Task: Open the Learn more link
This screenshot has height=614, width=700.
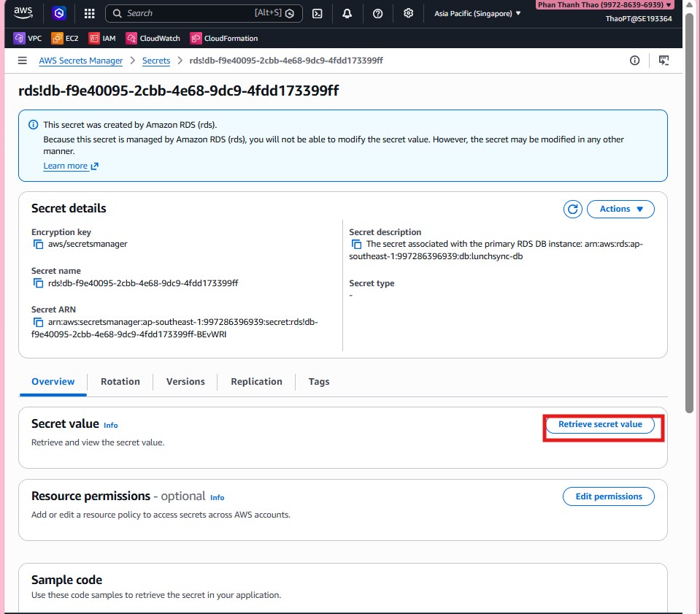Action: (70, 166)
